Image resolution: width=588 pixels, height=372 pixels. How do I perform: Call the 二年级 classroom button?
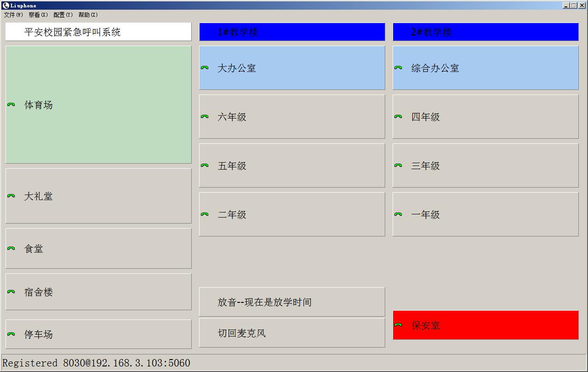click(x=292, y=214)
